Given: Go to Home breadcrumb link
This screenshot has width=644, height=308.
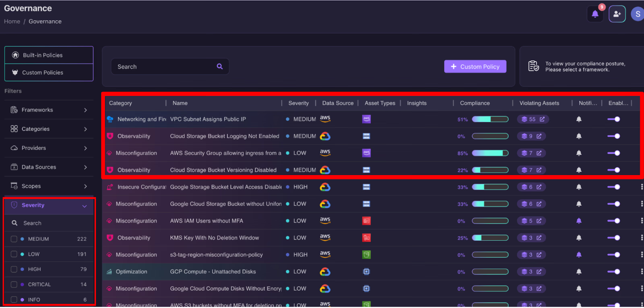Looking at the screenshot, I should [12, 21].
